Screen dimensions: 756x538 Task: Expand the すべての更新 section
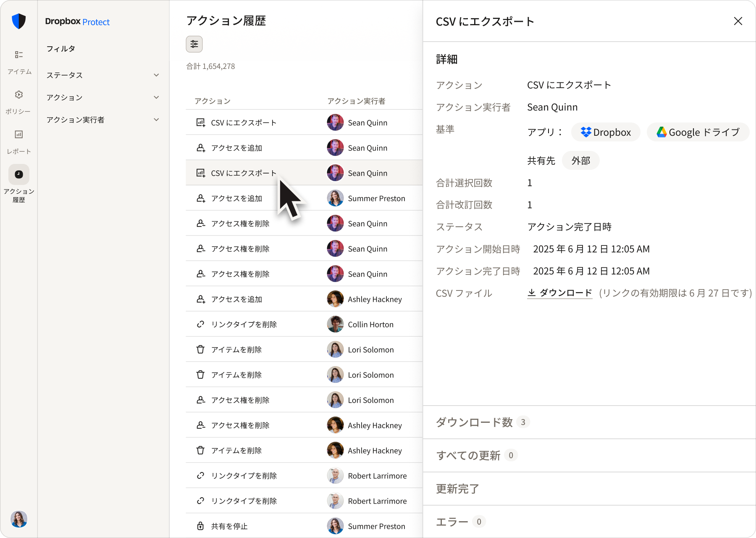[589, 456]
